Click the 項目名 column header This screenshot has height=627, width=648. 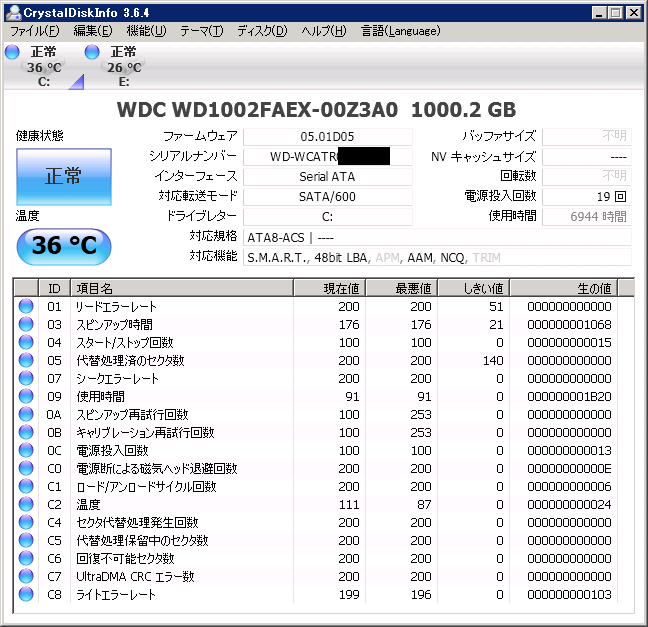180,288
